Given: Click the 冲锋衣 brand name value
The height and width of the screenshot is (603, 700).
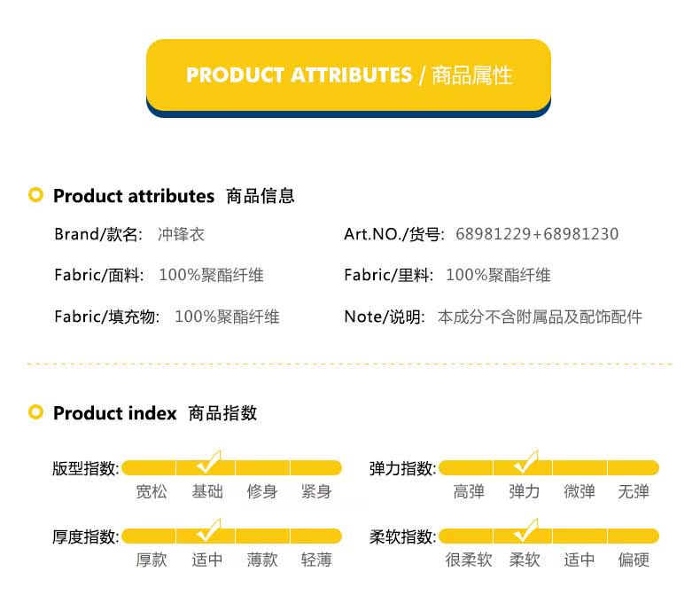Looking at the screenshot, I should [x=181, y=234].
